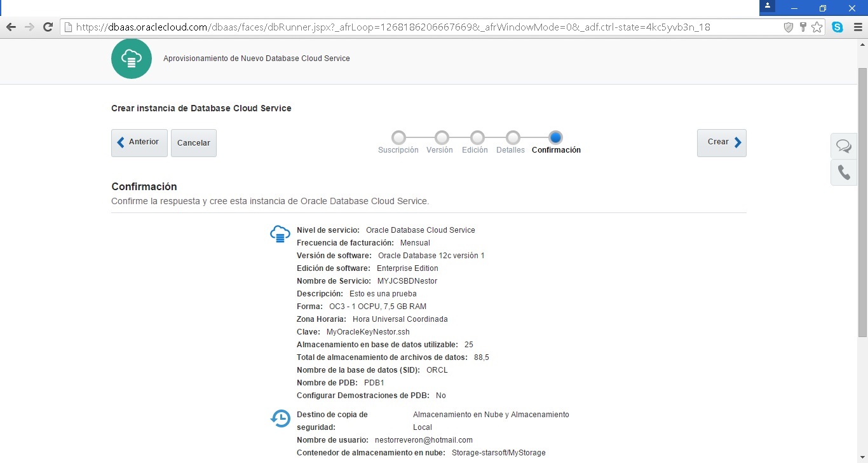The image size is (868, 463).
Task: Go back using browser back arrow
Action: tap(11, 27)
